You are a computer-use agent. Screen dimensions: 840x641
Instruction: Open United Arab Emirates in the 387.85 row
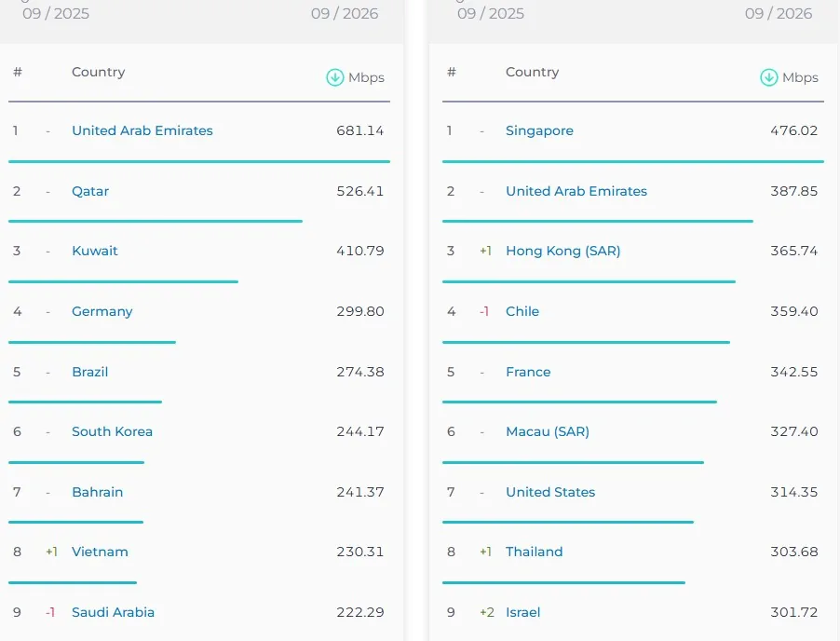tap(576, 191)
